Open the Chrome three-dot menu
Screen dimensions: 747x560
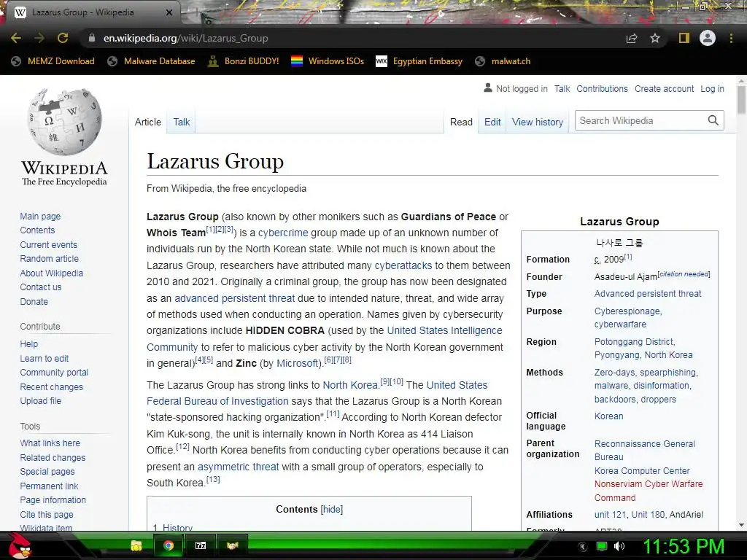click(731, 38)
